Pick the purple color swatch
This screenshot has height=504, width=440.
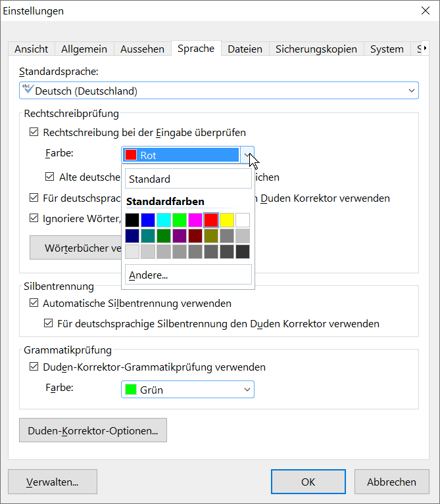pos(180,236)
